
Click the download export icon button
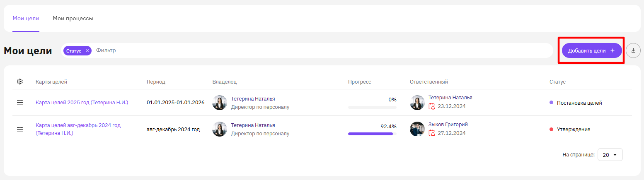click(x=633, y=50)
